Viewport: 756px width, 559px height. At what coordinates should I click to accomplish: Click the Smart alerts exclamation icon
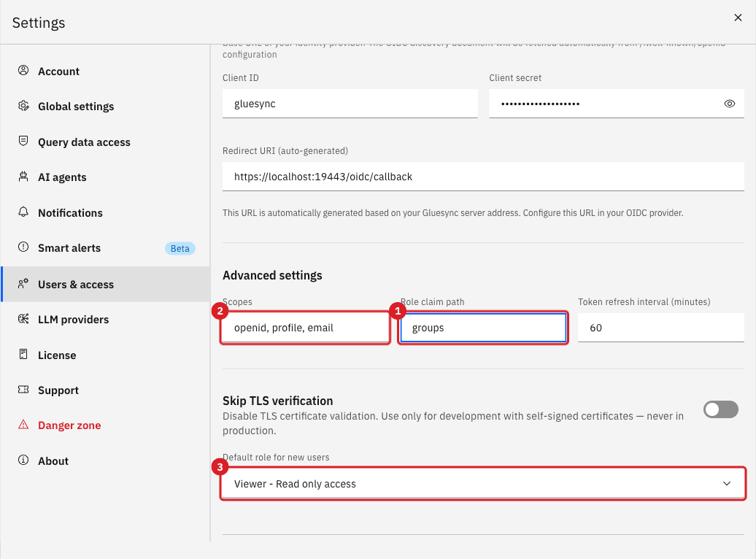(x=23, y=247)
